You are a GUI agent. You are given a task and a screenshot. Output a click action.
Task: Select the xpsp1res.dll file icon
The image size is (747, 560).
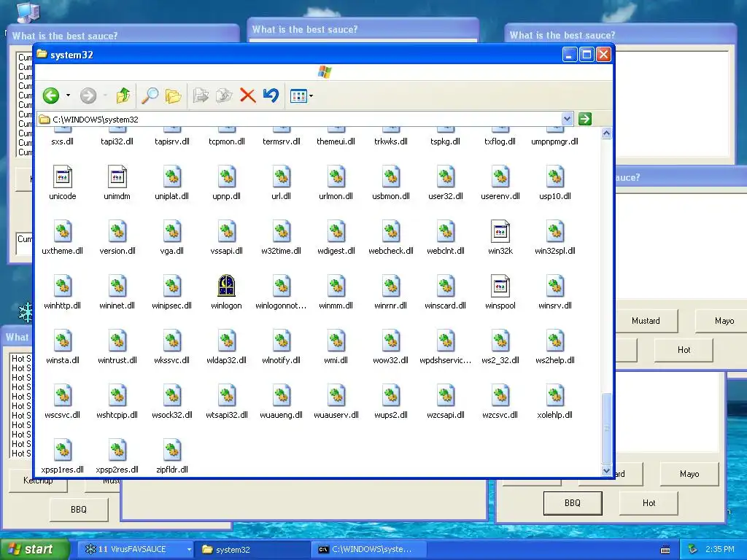(x=63, y=451)
